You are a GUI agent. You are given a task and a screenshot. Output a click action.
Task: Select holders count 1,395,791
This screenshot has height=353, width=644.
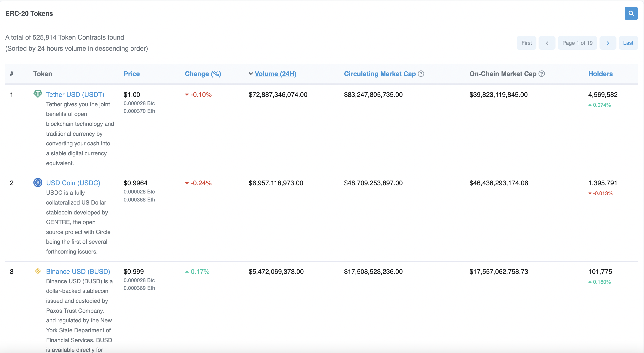(x=603, y=183)
